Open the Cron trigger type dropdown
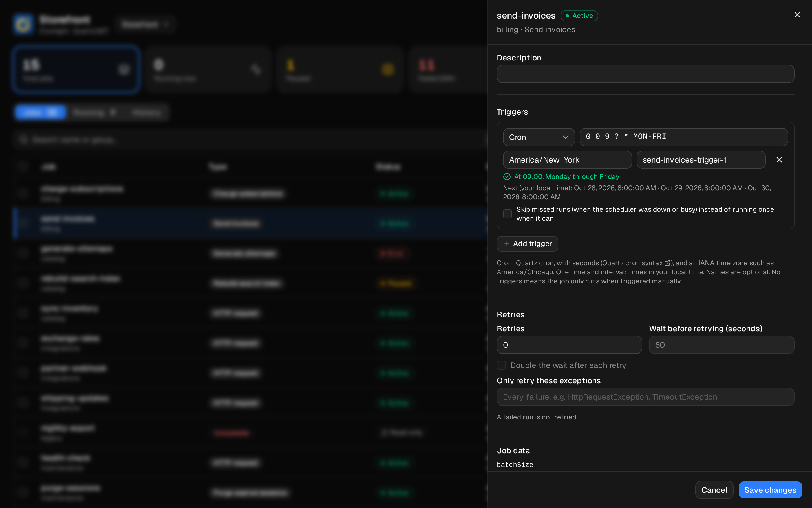The width and height of the screenshot is (812, 508). click(x=539, y=137)
